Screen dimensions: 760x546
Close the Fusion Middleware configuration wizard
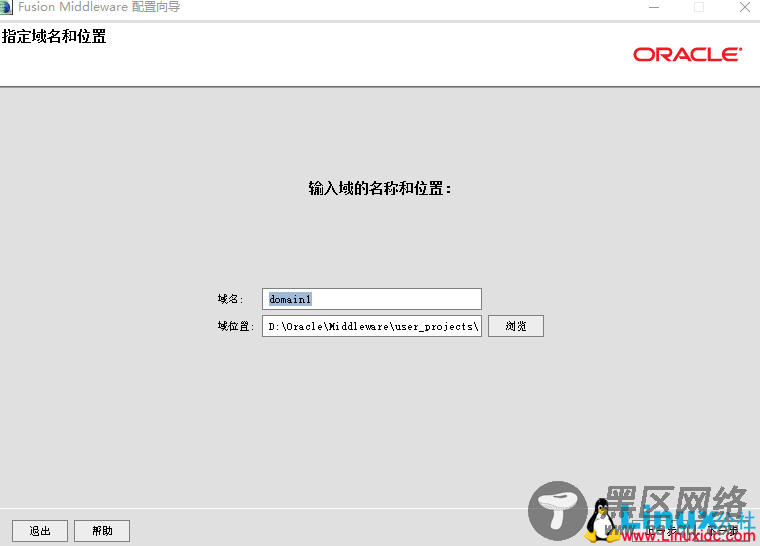click(x=745, y=7)
